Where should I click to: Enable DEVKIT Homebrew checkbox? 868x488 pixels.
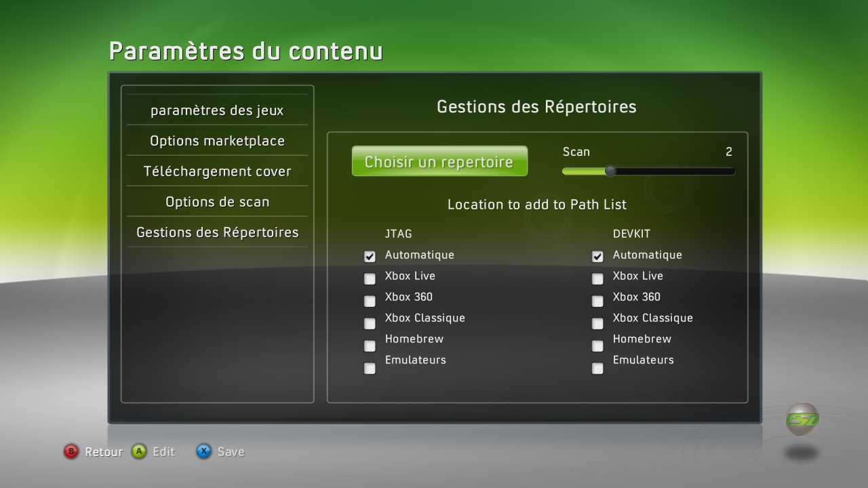click(597, 346)
